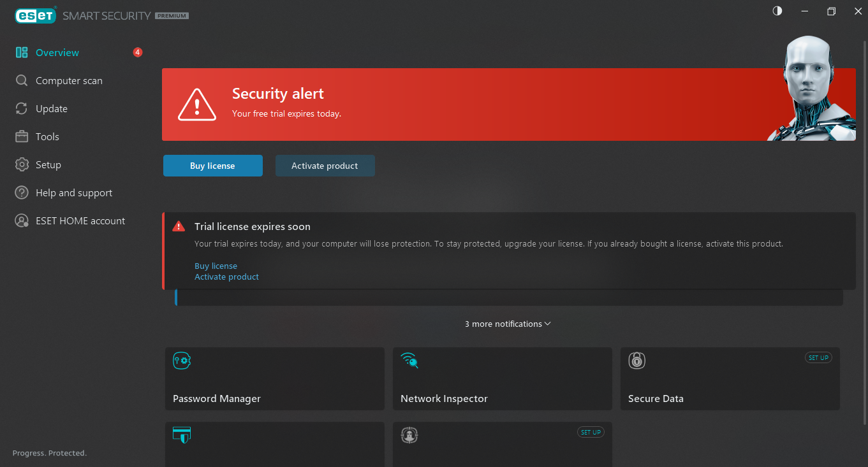This screenshot has height=467, width=868.
Task: Expand 3 more notifications
Action: tap(508, 324)
